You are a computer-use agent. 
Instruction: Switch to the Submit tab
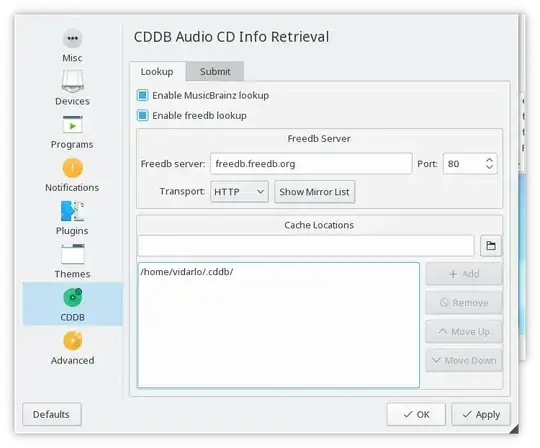(215, 72)
